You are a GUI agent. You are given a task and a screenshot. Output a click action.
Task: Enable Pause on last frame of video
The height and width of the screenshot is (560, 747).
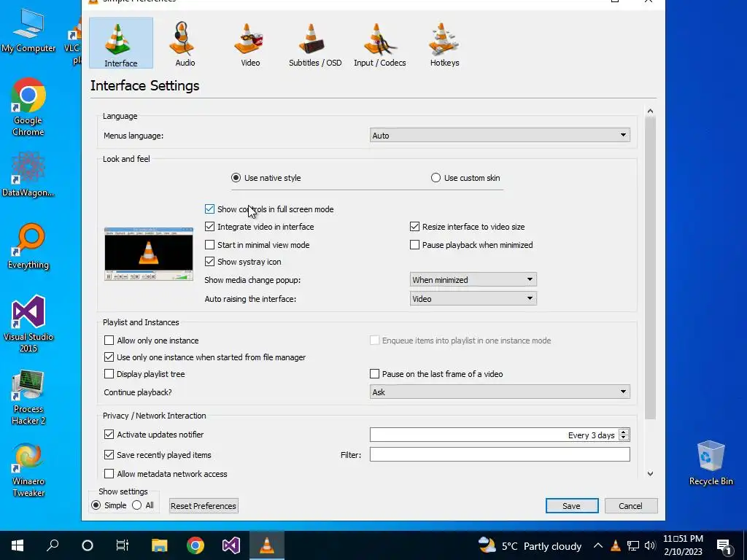374,374
